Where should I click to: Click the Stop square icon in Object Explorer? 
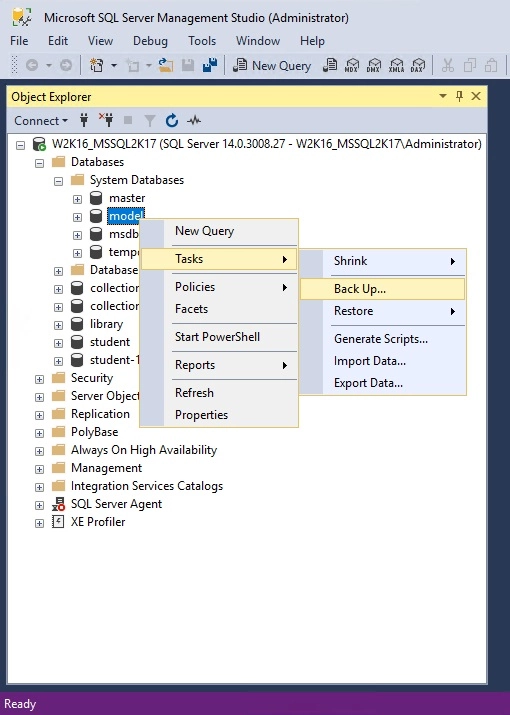click(x=128, y=120)
